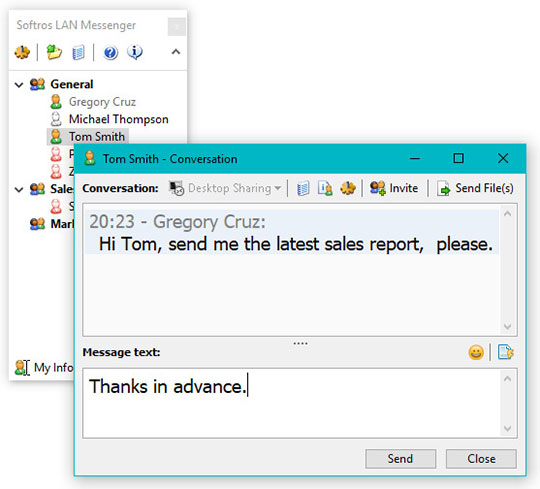Click the folder icon in main toolbar
The width and height of the screenshot is (540, 489).
54,52
